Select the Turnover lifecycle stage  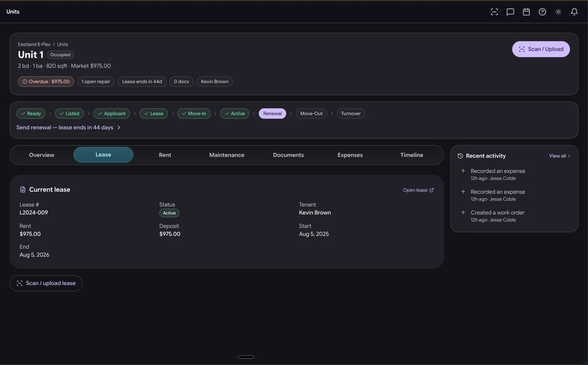pyautogui.click(x=351, y=113)
